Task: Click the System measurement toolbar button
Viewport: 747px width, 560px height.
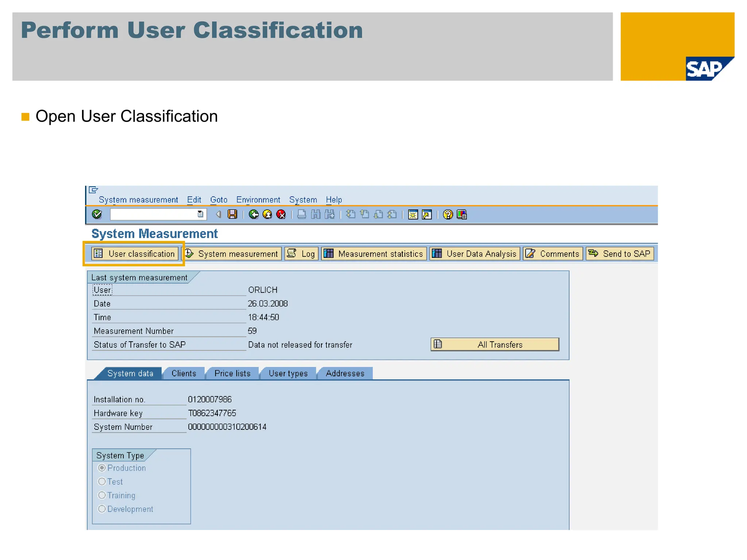Action: [232, 254]
